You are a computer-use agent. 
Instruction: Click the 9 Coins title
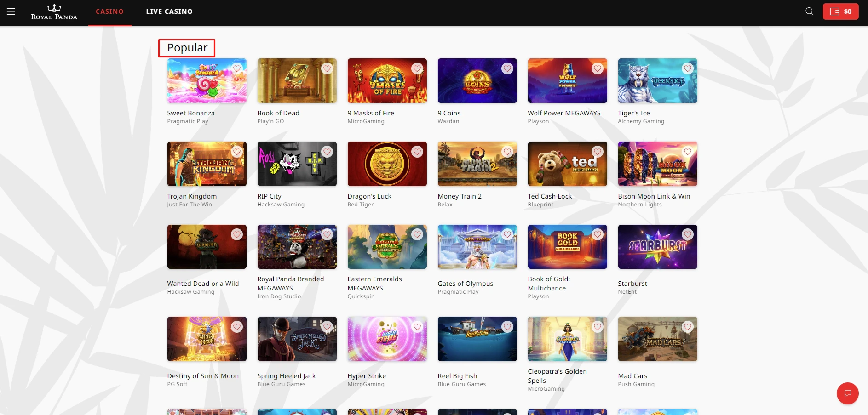449,113
